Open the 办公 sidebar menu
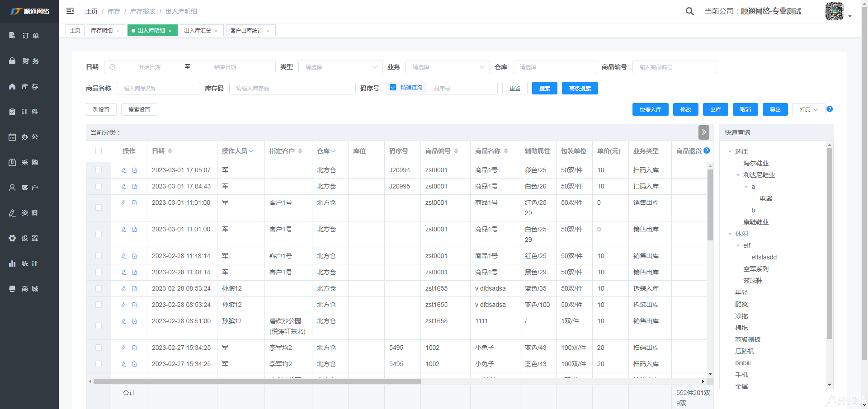 [x=29, y=137]
